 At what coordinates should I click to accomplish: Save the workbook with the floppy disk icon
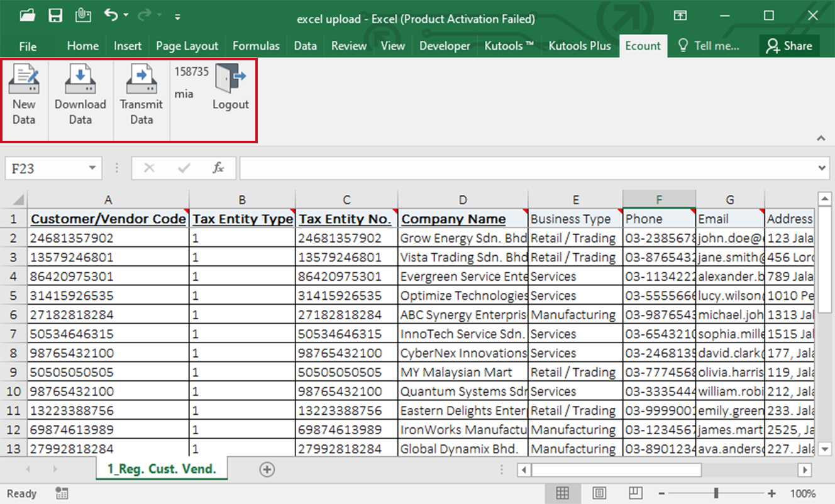(x=55, y=16)
